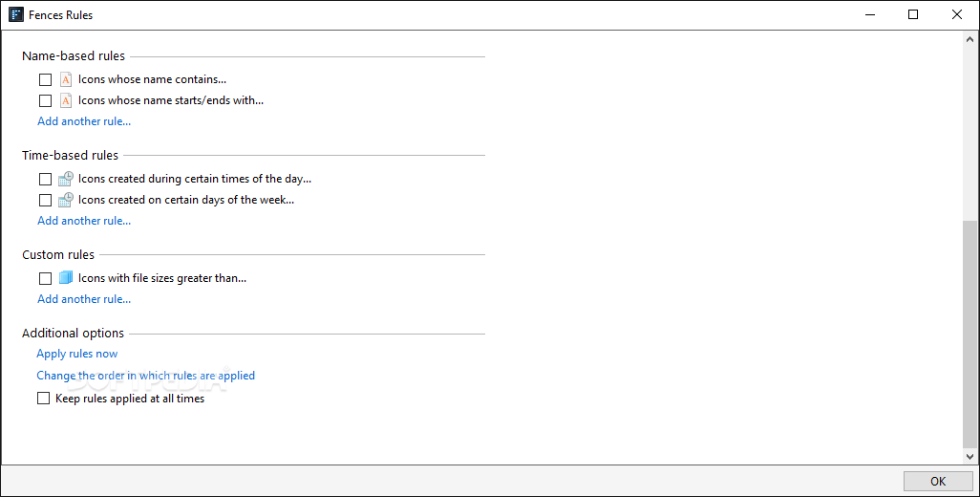Add another rule under Custom rules
Screen dimensions: 980x497
click(x=84, y=299)
